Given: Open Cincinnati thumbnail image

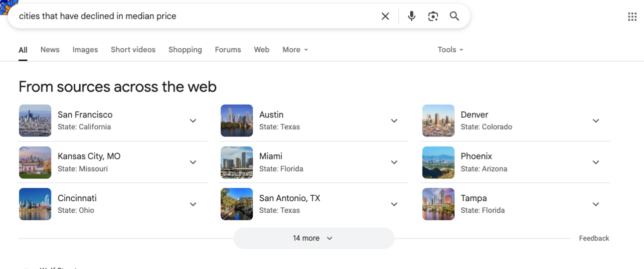Looking at the screenshot, I should 35,204.
